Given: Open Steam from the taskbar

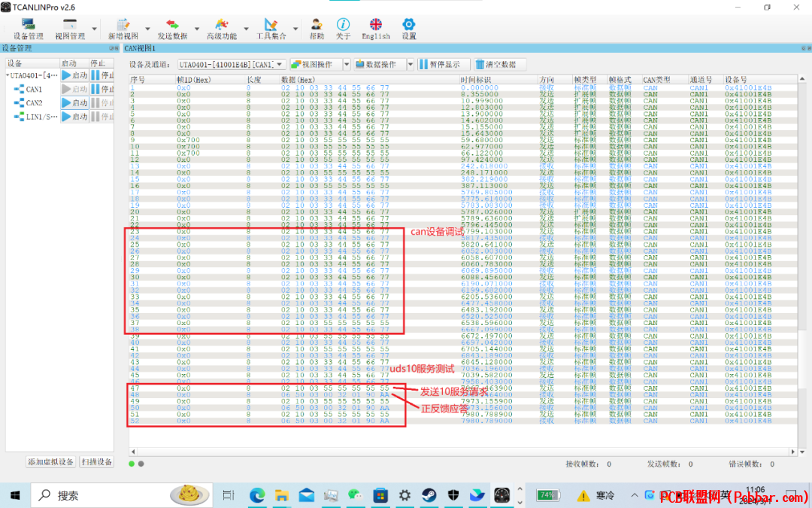Looking at the screenshot, I should 429,495.
